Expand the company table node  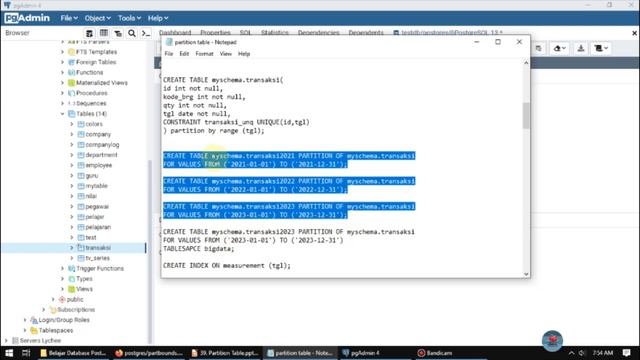(x=72, y=134)
